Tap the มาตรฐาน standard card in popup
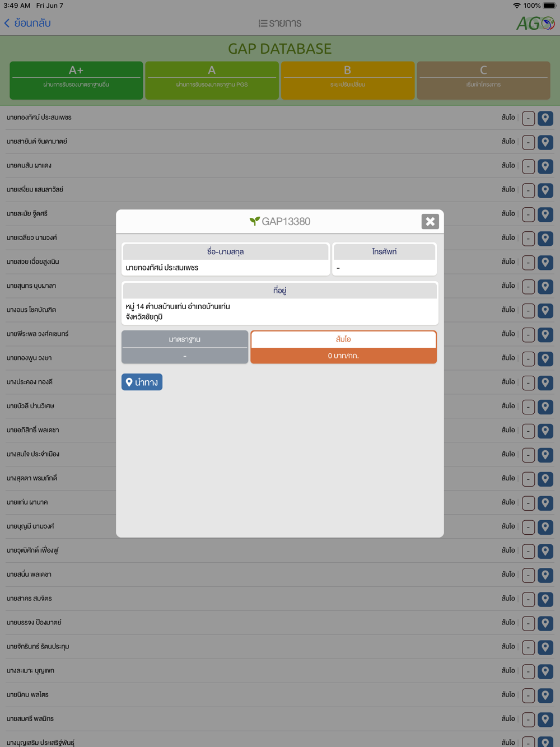This screenshot has height=747, width=560. tap(185, 347)
